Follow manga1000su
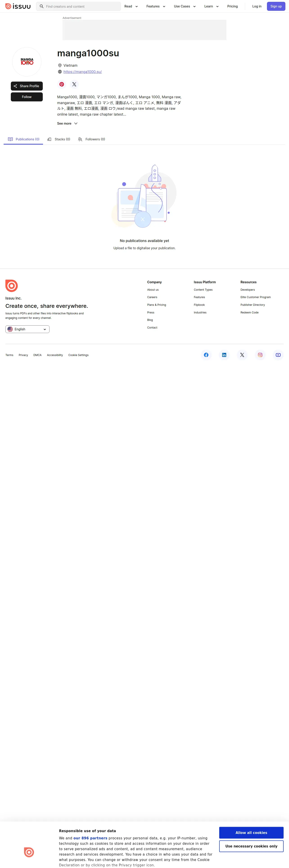 point(27,97)
